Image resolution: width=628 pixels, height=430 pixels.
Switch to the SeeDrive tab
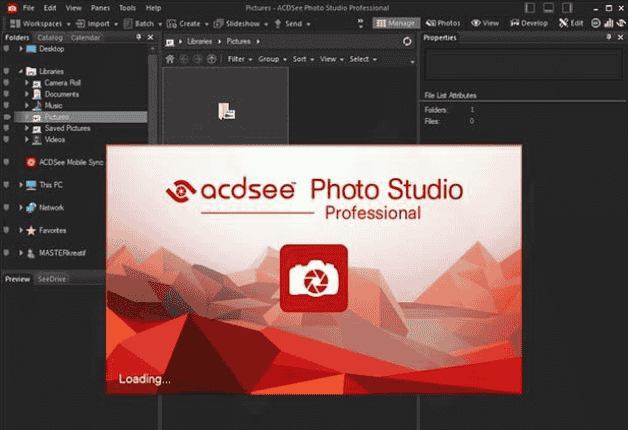pyautogui.click(x=51, y=279)
